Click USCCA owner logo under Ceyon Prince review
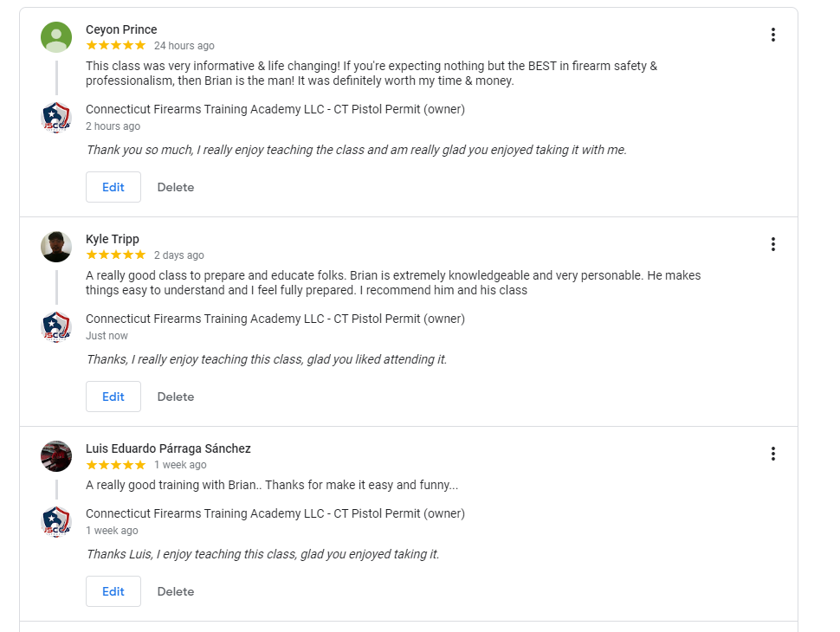Viewport: 840px width, 632px height. (x=56, y=117)
